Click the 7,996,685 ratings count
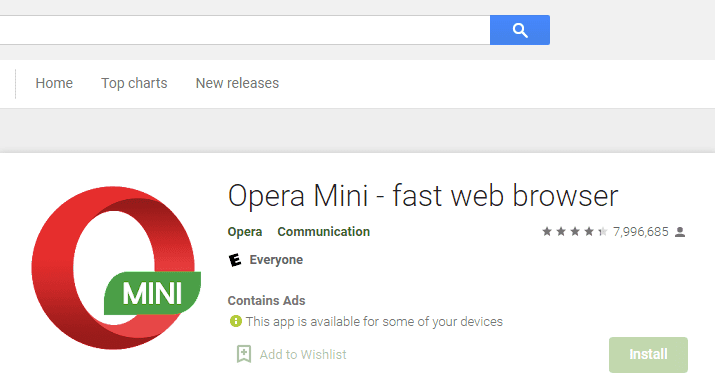The image size is (715, 389). pos(641,232)
